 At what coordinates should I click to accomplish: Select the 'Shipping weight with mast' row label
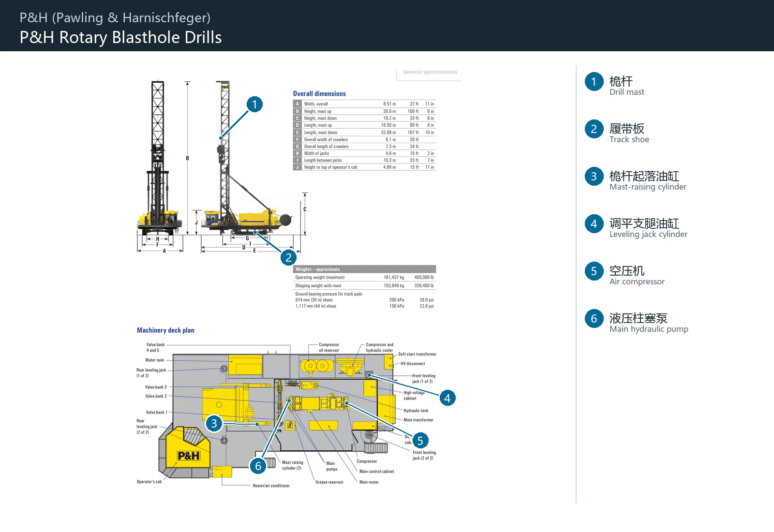point(318,286)
